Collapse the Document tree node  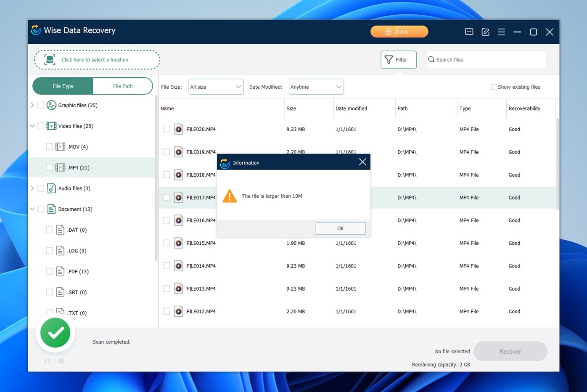32,209
